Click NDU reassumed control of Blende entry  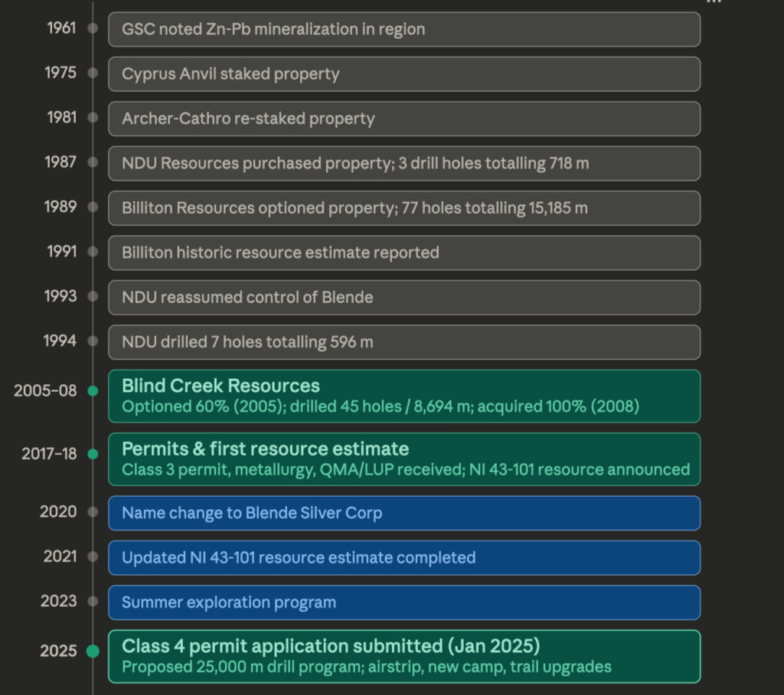(x=404, y=297)
